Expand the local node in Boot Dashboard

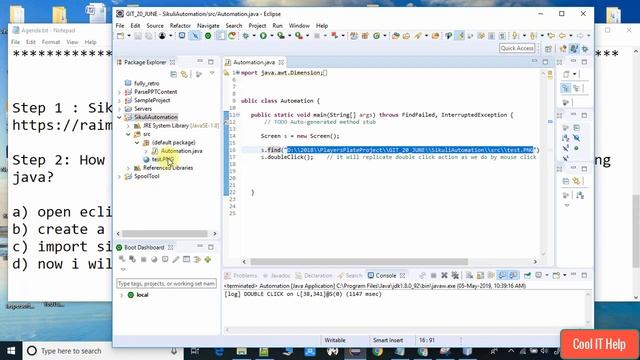pyautogui.click(x=121, y=295)
